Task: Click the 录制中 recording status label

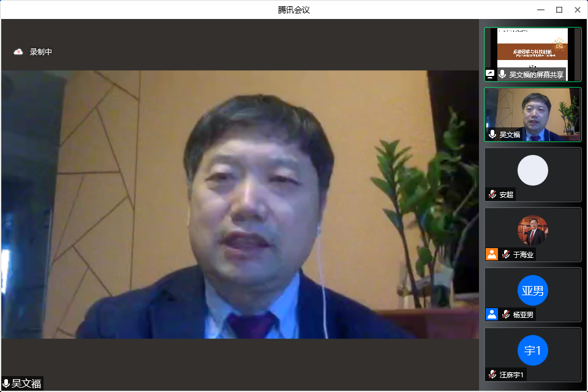Action: 41,52
